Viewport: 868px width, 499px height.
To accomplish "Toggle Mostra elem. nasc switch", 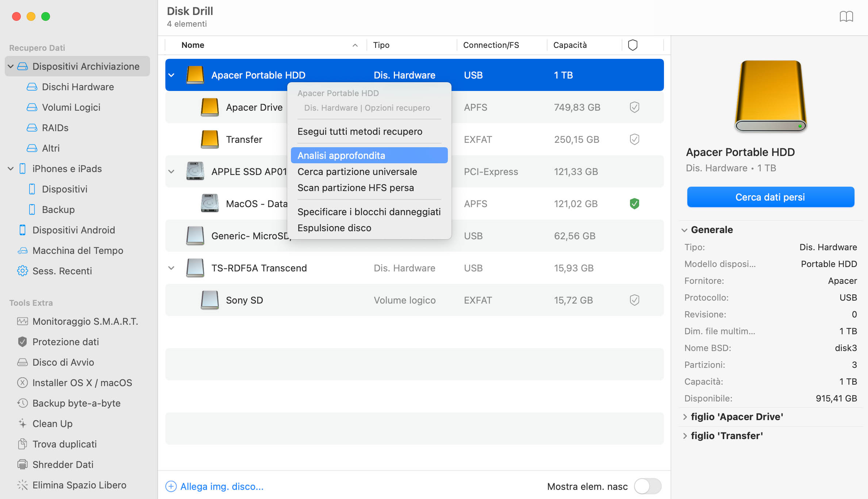I will [648, 486].
